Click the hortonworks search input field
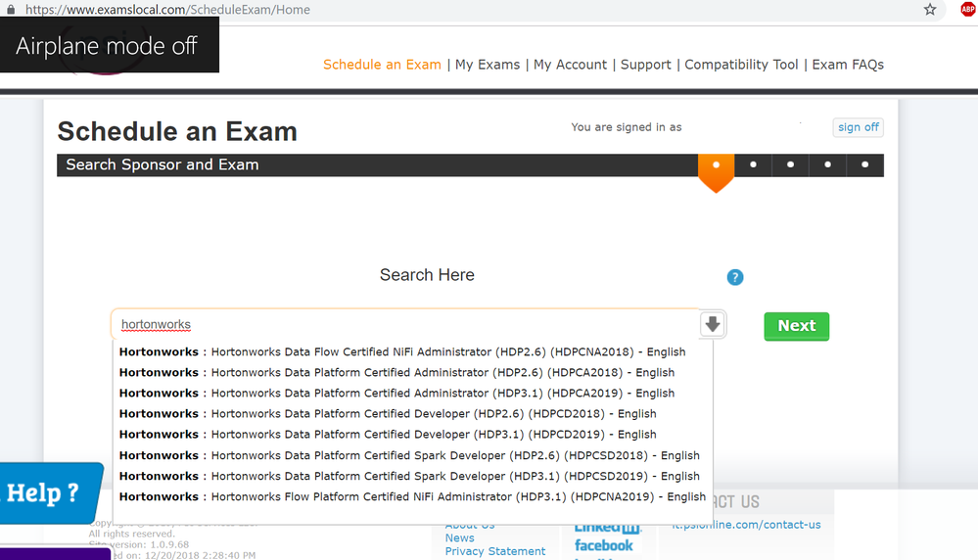 (x=405, y=324)
